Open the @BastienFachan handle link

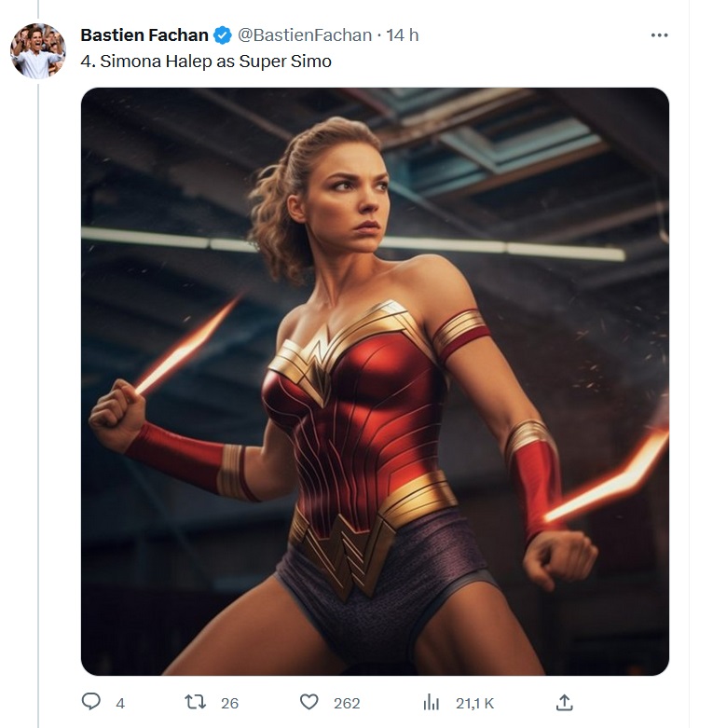[x=304, y=35]
